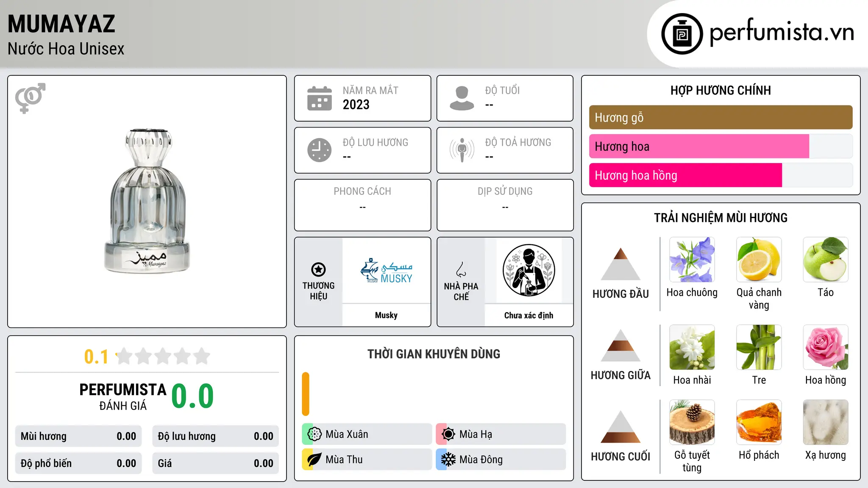Image resolution: width=868 pixels, height=488 pixels.
Task: Click the person icon beside Độ tuổi
Action: click(x=462, y=98)
